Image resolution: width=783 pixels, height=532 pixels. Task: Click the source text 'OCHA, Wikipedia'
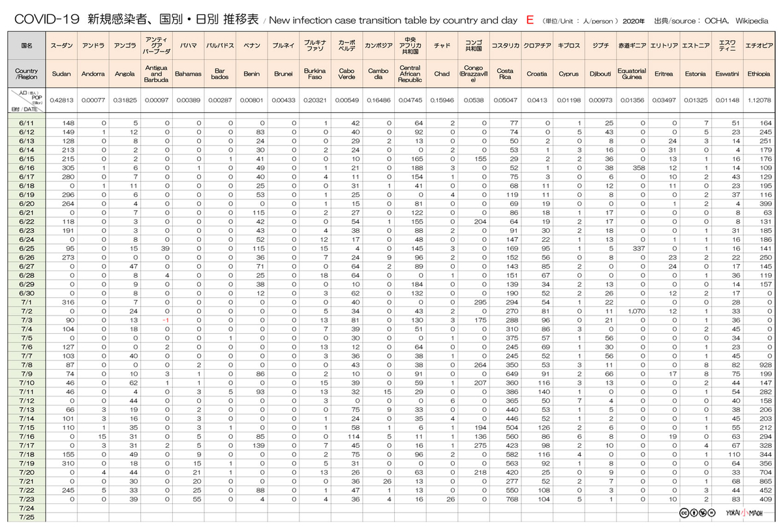coord(736,20)
